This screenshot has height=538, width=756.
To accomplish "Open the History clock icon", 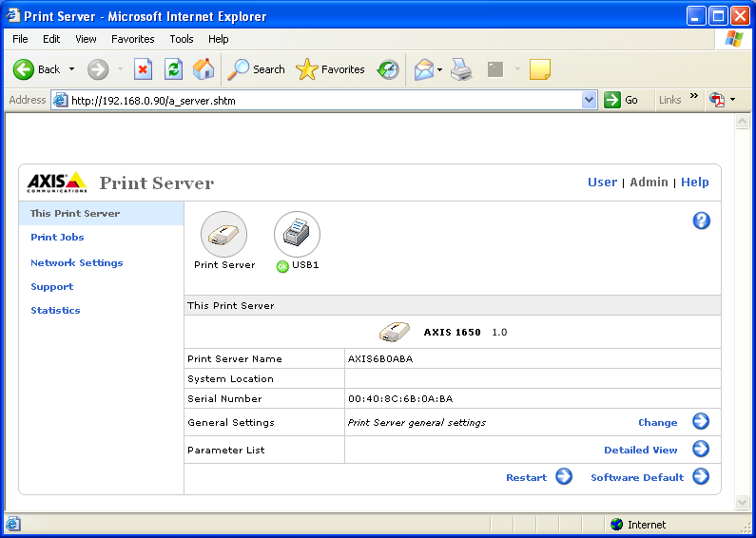I will [x=388, y=69].
